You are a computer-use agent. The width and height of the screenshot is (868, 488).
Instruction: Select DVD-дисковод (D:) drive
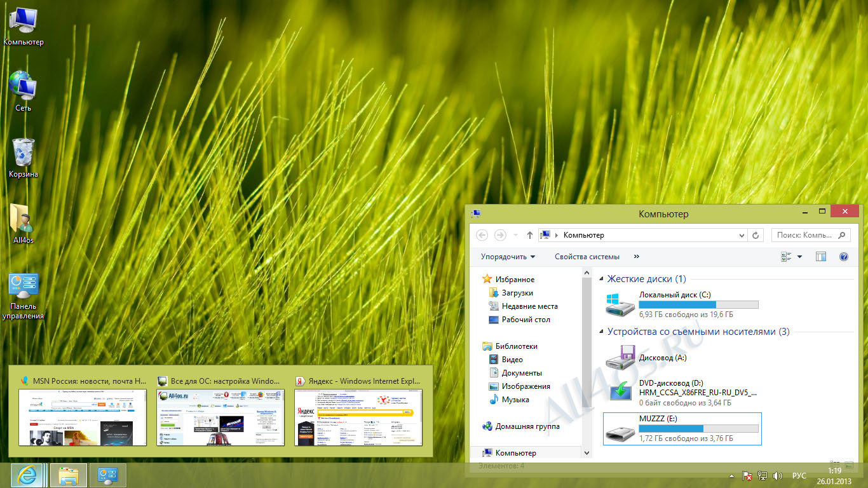pyautogui.click(x=682, y=393)
